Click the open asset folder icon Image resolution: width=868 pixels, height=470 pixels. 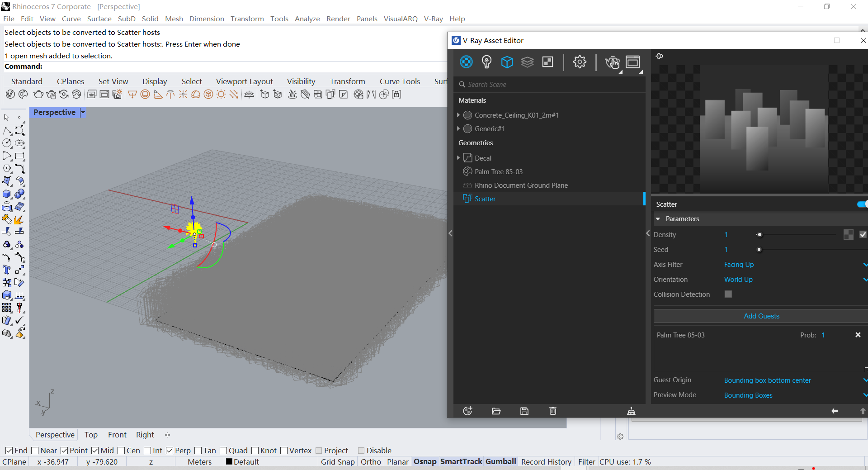point(496,411)
